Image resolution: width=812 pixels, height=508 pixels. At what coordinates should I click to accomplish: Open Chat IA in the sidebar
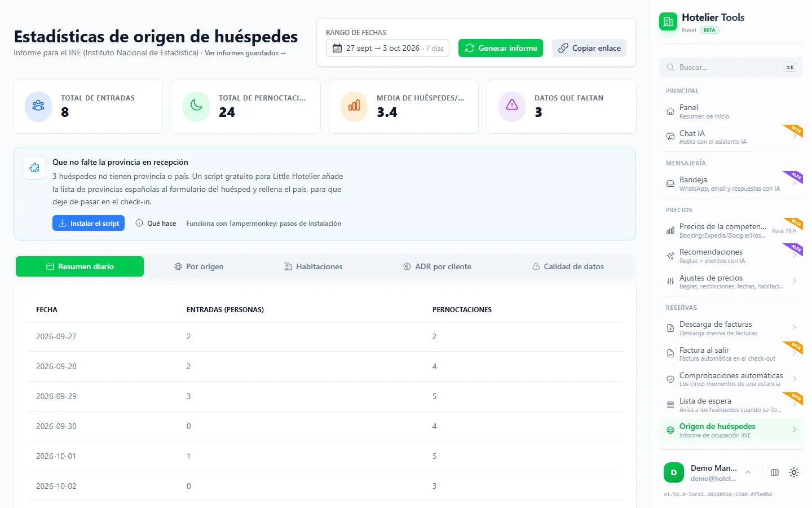731,137
